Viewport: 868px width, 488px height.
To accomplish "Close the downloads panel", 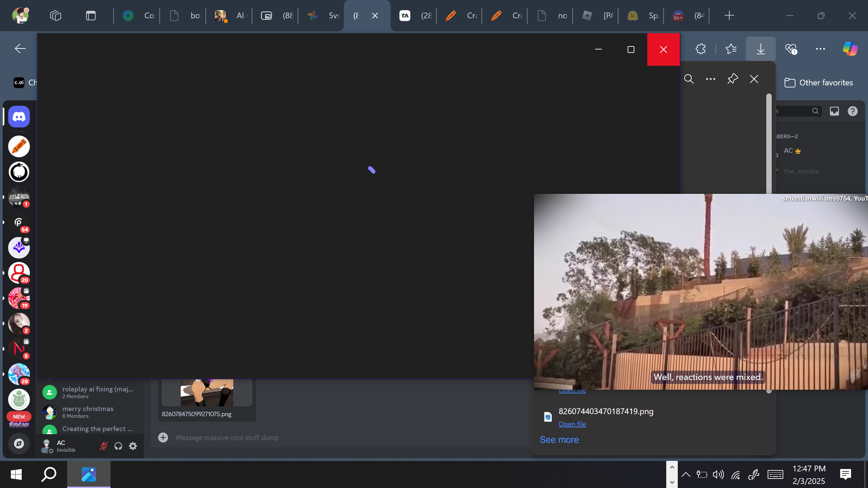I will 754,79.
